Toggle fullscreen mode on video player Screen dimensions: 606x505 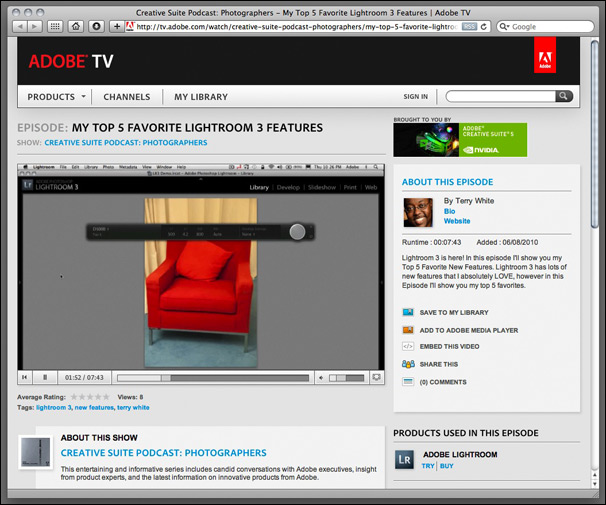coord(376,377)
